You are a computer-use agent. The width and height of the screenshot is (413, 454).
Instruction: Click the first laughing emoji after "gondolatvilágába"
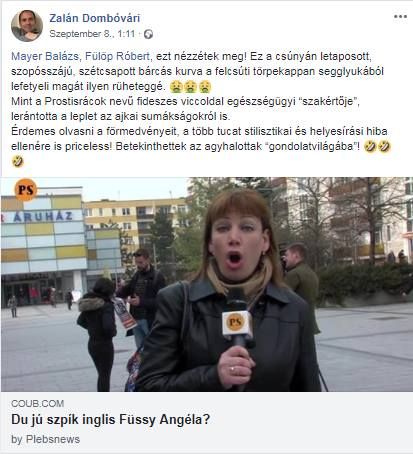[x=370, y=146]
